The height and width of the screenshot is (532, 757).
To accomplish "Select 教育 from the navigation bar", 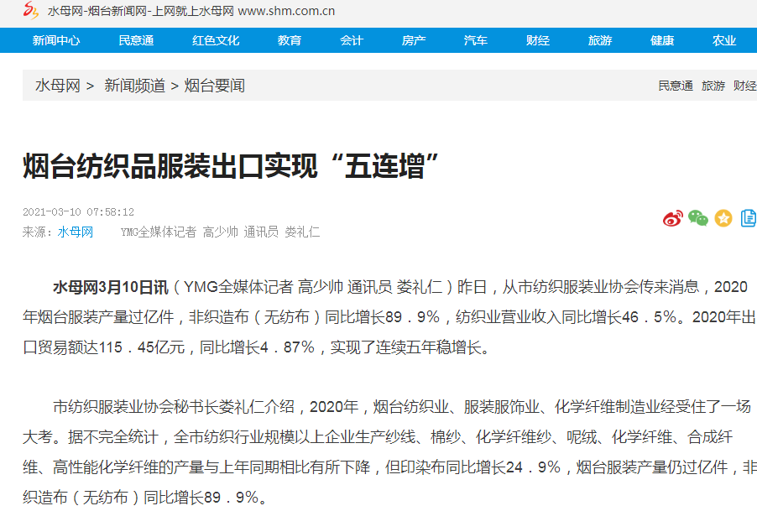I will (x=290, y=40).
